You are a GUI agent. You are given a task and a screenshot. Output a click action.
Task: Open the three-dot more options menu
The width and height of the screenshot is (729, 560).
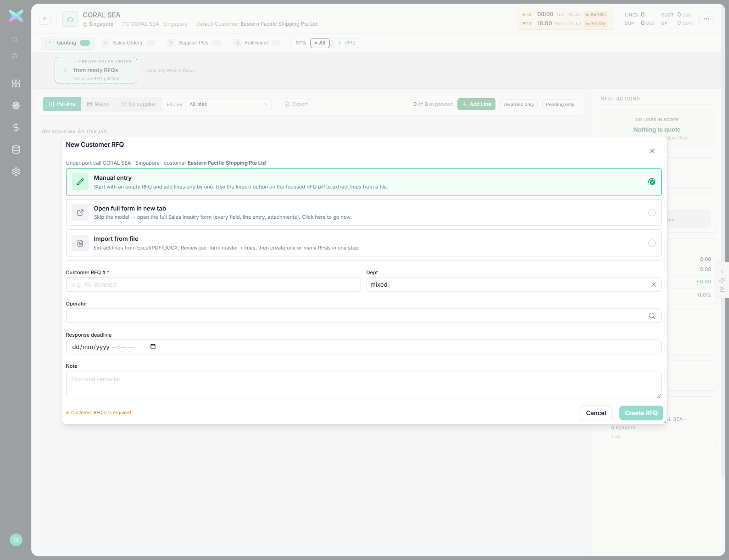(x=707, y=19)
